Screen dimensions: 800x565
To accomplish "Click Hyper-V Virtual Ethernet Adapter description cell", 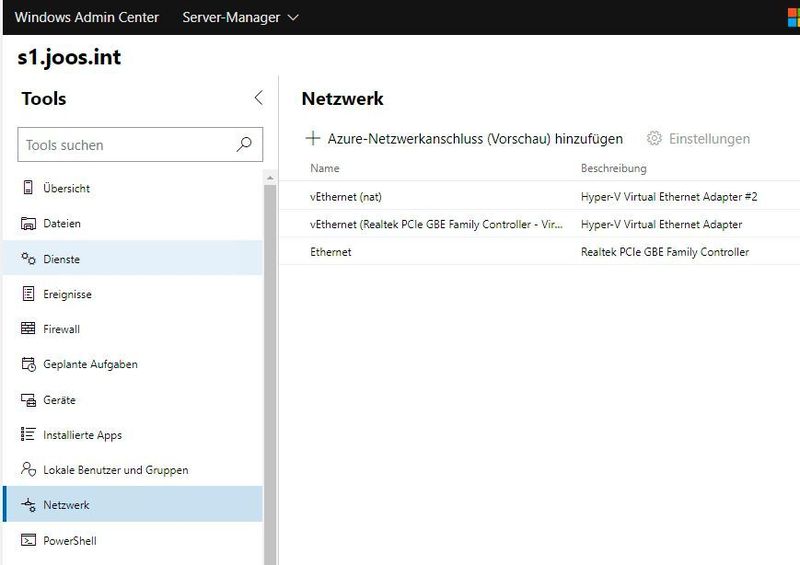I will 661,224.
